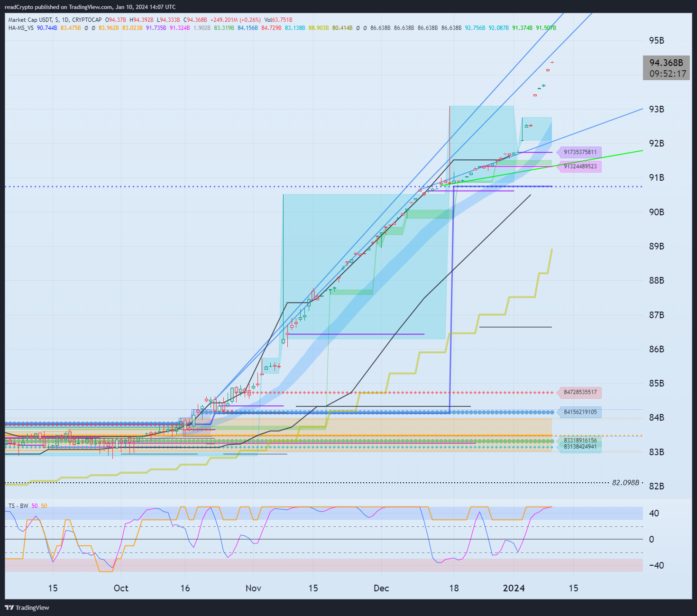The height and width of the screenshot is (616, 697).
Task: Select the HA-MS_VS indicator legend name
Action: [x=21, y=28]
